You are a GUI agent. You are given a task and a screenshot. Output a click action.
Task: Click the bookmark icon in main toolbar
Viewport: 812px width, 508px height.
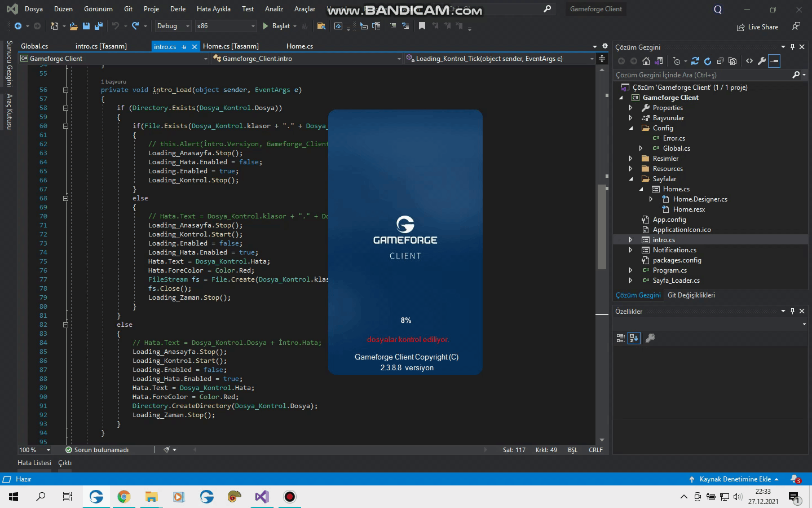point(422,26)
